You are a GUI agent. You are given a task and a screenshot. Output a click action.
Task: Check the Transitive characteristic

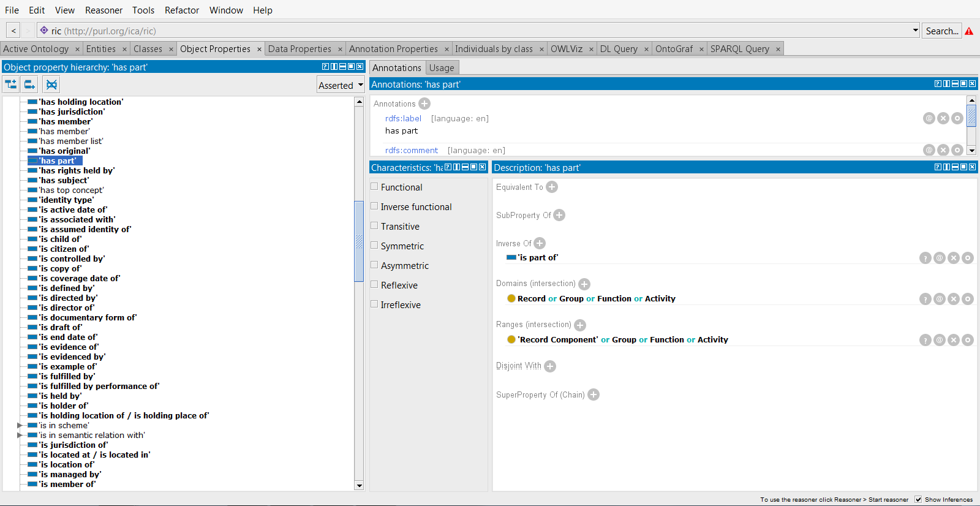[x=374, y=225]
